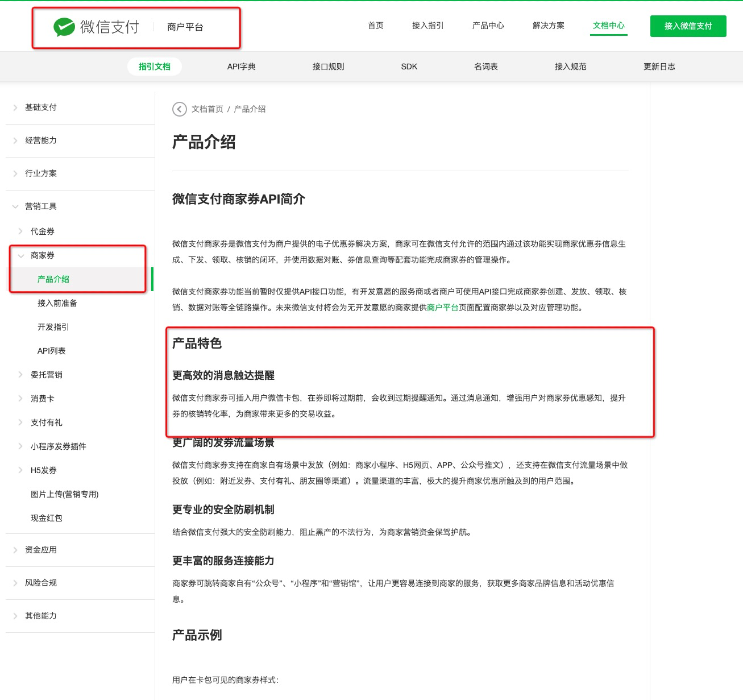Click the 消费卡 sidebar label

(43, 399)
